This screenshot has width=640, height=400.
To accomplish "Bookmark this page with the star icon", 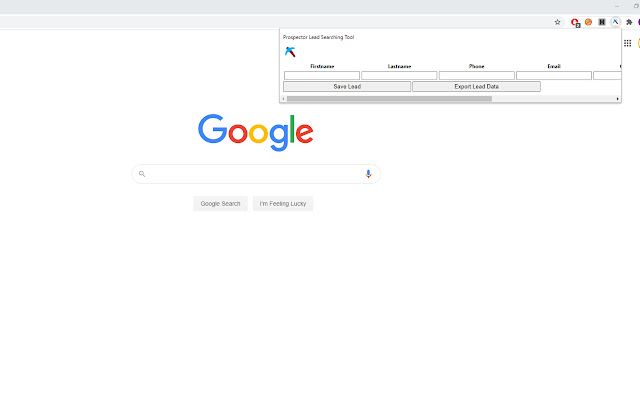I will tap(558, 22).
